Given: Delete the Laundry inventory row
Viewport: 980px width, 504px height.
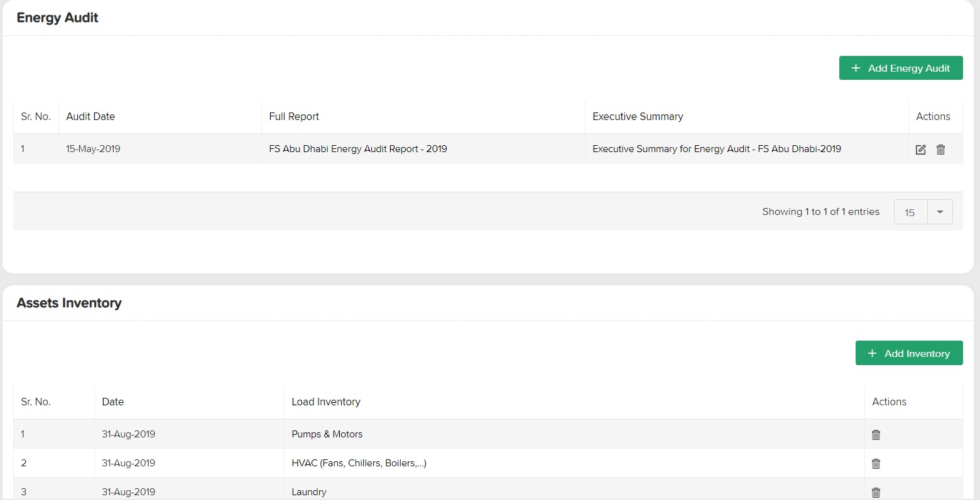Looking at the screenshot, I should pos(876,493).
